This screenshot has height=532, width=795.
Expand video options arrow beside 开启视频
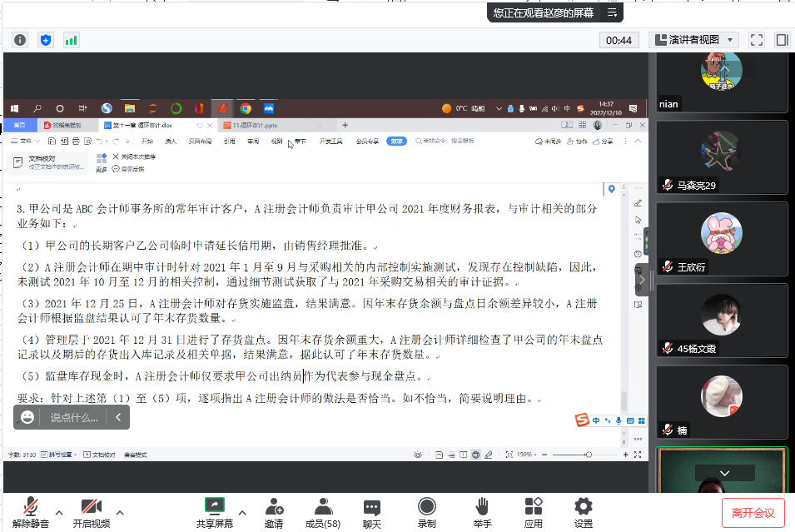pos(120,512)
